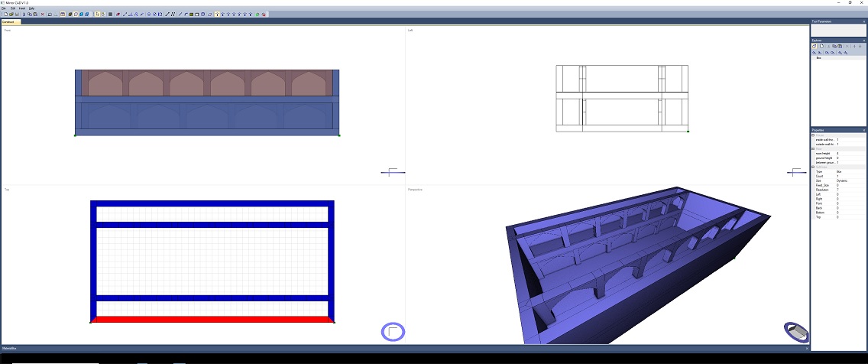868x364 pixels.
Task: Click the red wall in Top view
Action: [x=212, y=319]
